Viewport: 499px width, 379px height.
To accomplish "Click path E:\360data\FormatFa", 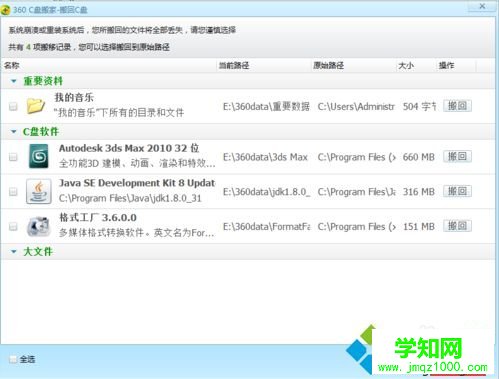I will point(266,227).
